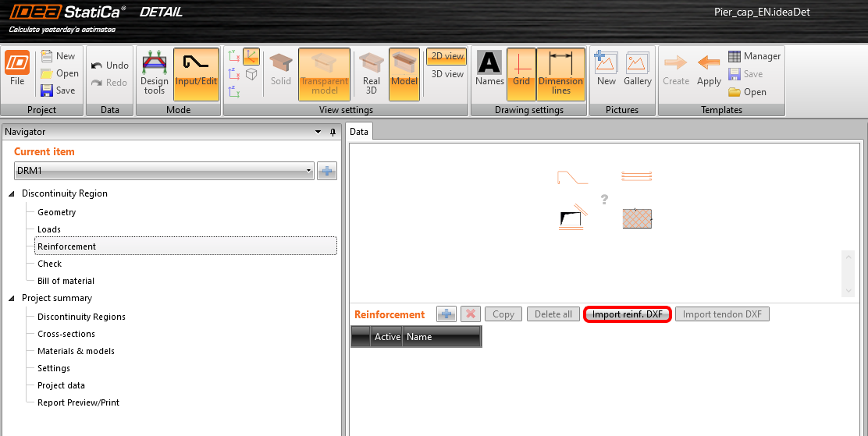Screen dimensions: 868x436
Task: Open the Current item DRM1 dropdown
Action: click(x=164, y=171)
